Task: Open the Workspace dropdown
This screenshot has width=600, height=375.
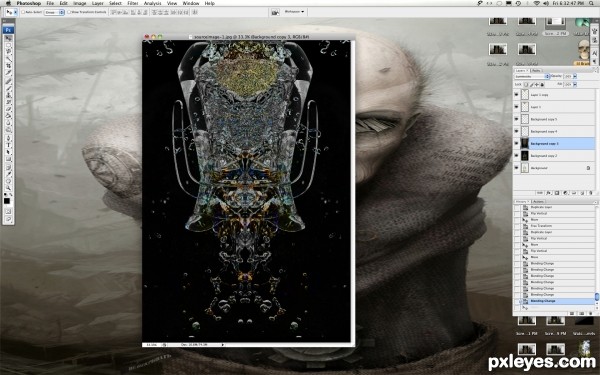Action: (294, 12)
